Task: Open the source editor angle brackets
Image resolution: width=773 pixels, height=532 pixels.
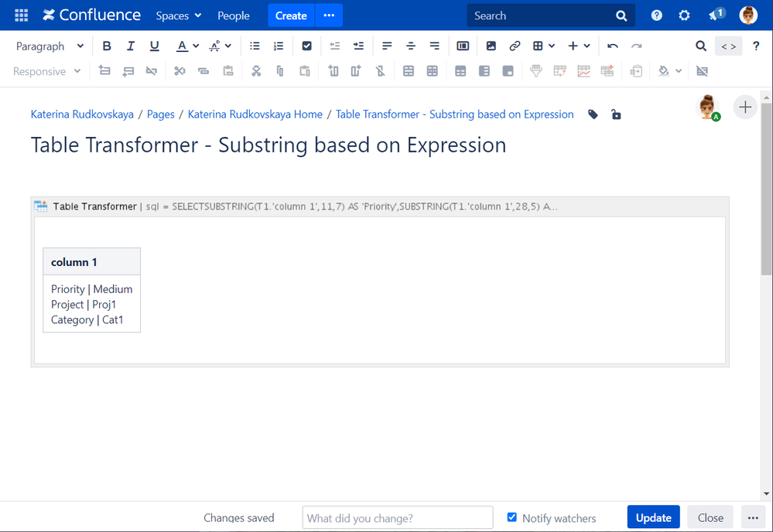Action: click(728, 46)
